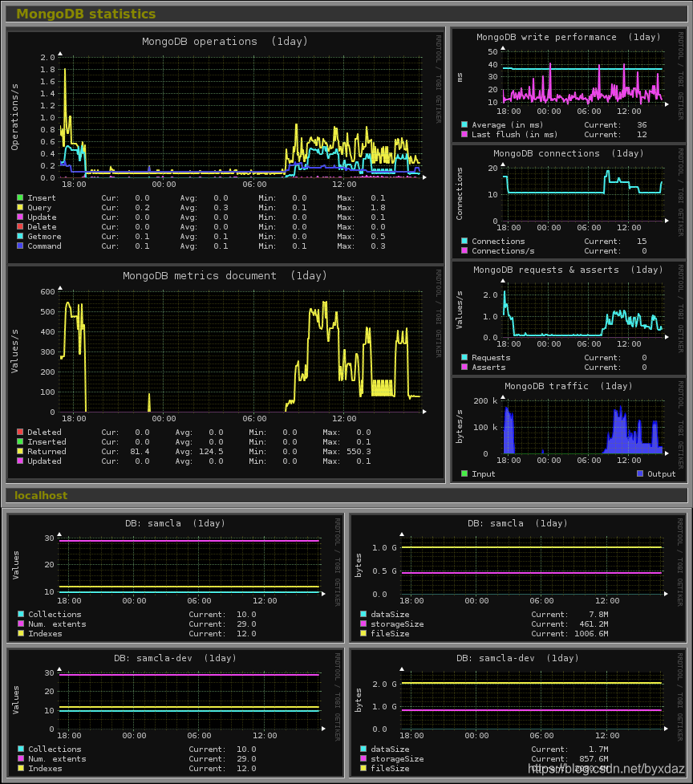Click the Returned Avg value '124.5'
Image resolution: width=693 pixels, height=784 pixels.
[x=211, y=452]
